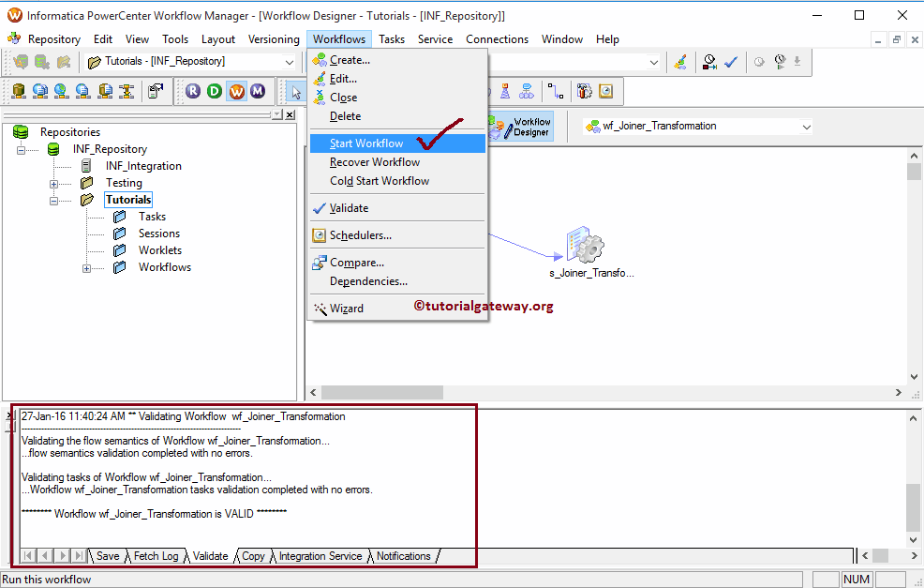The image size is (924, 588).
Task: Select the arrow pointer tool in the toolbar
Action: click(x=297, y=90)
